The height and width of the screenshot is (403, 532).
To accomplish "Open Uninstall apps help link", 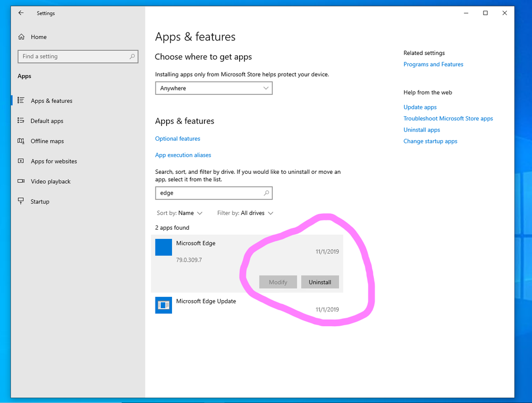I will pyautogui.click(x=422, y=130).
